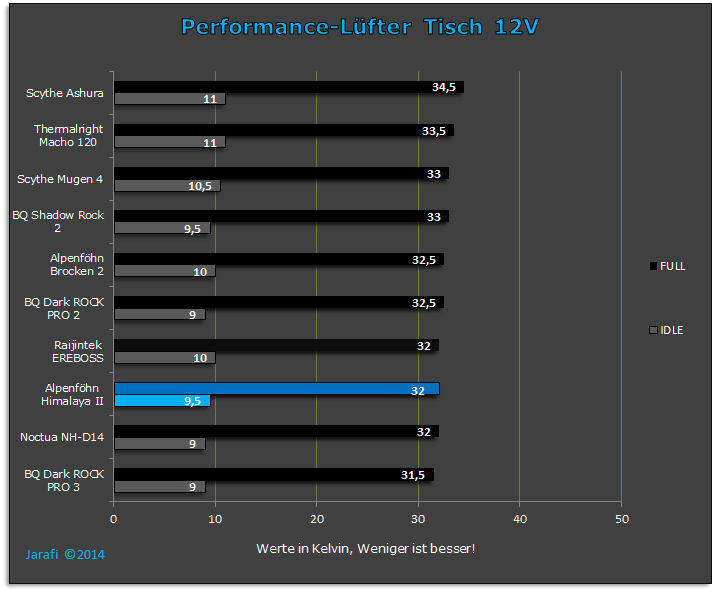Select the Raijintek EREBOSS label

tap(77, 352)
